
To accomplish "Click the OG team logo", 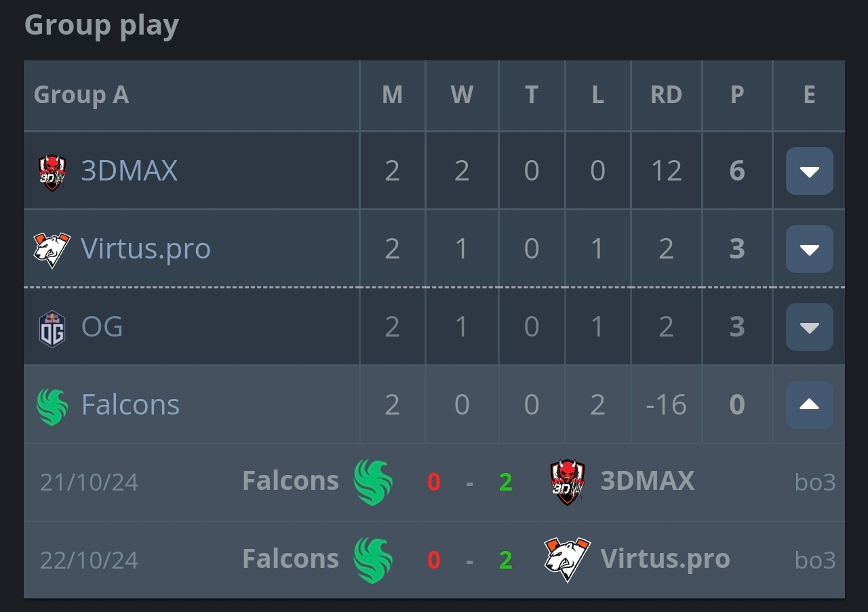I will [x=52, y=328].
